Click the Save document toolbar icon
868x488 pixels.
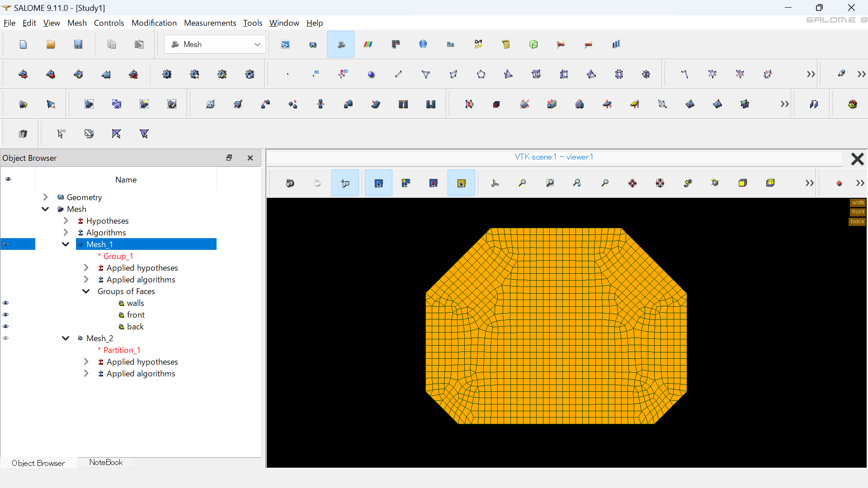point(78,44)
